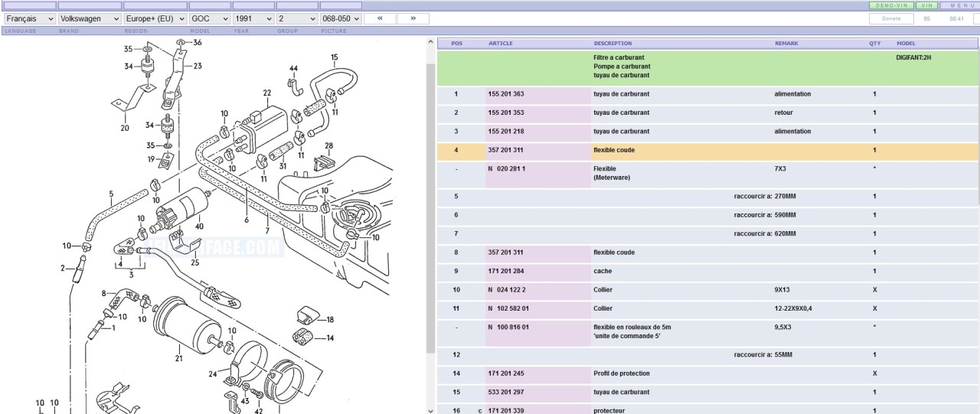The width and height of the screenshot is (980, 414).
Task: Click part number 5 in the diagram
Action: (x=111, y=194)
